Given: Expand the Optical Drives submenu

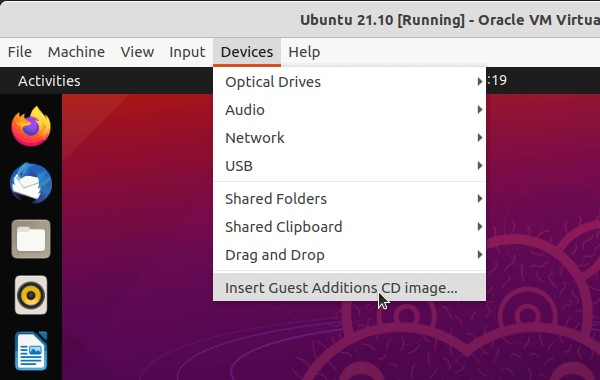Looking at the screenshot, I should [350, 82].
